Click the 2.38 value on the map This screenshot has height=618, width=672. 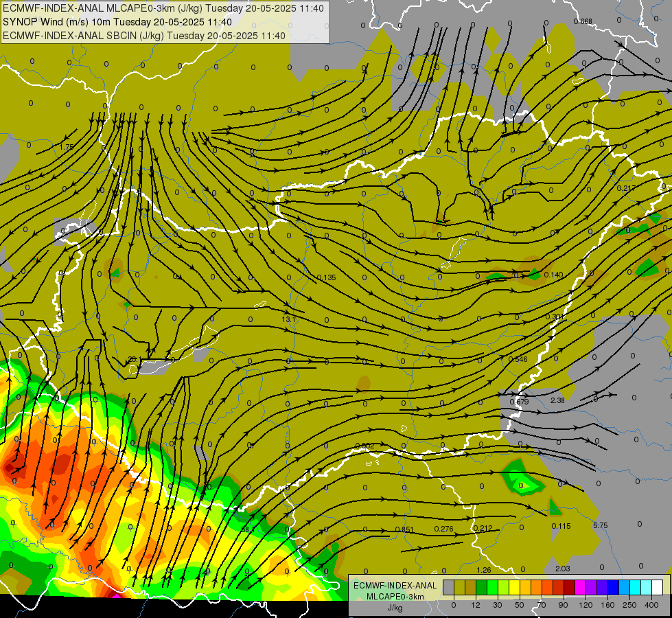pyautogui.click(x=557, y=400)
